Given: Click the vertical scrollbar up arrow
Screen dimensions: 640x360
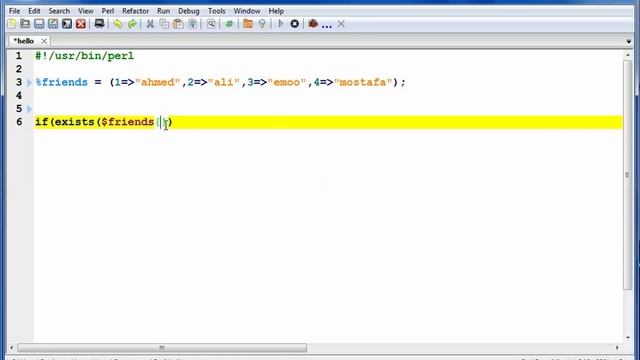Looking at the screenshot, I should 628,55.
